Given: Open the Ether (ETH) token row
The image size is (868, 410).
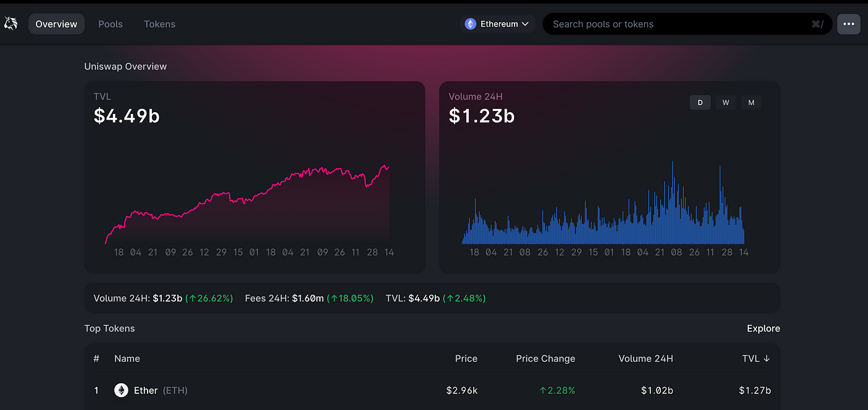Looking at the screenshot, I should coord(432,391).
